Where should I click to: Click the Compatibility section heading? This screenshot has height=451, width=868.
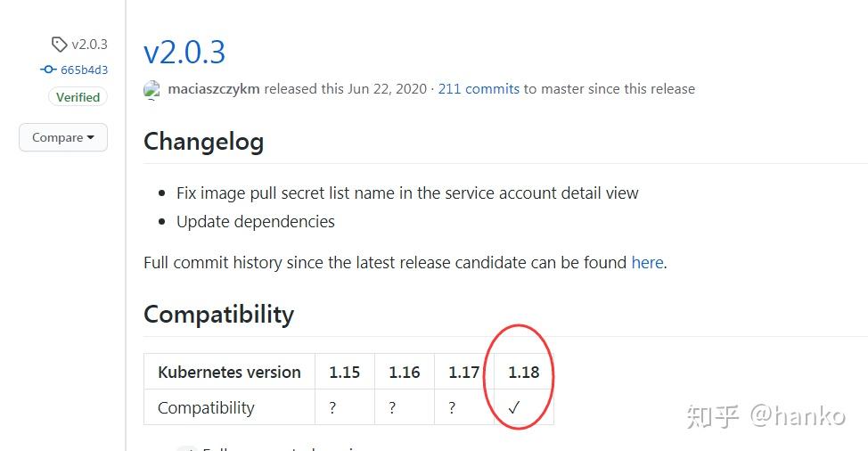point(218,314)
